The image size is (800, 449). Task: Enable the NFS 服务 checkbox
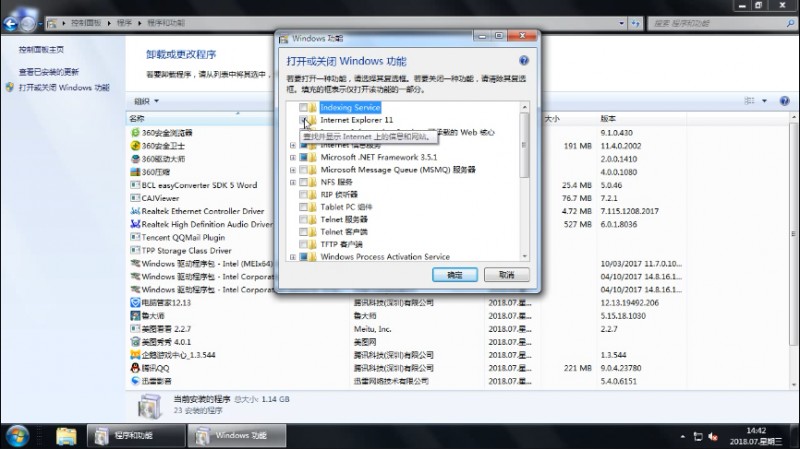pyautogui.click(x=303, y=182)
